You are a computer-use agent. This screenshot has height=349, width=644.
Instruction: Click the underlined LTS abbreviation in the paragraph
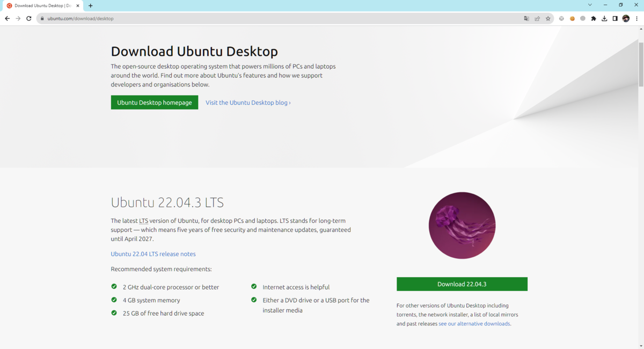tap(143, 221)
